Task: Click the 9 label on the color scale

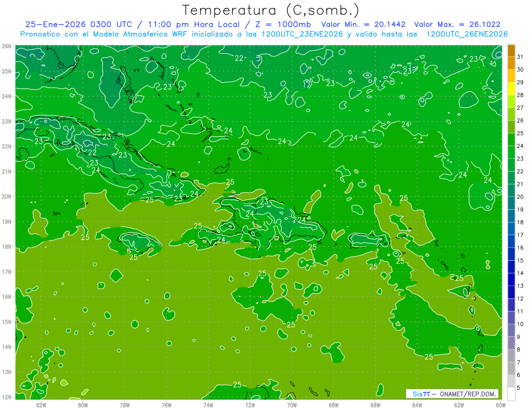Action: click(x=518, y=337)
